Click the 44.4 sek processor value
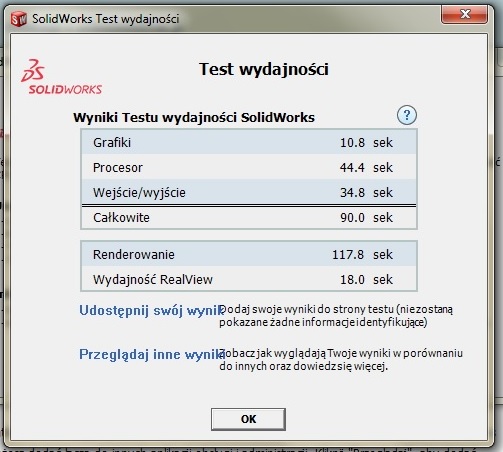 (x=366, y=167)
